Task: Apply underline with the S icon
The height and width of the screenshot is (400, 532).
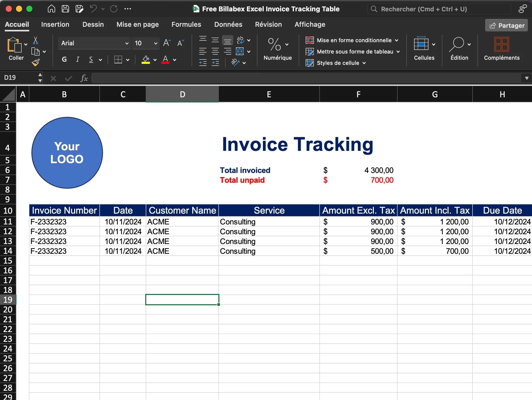Action: [91, 59]
